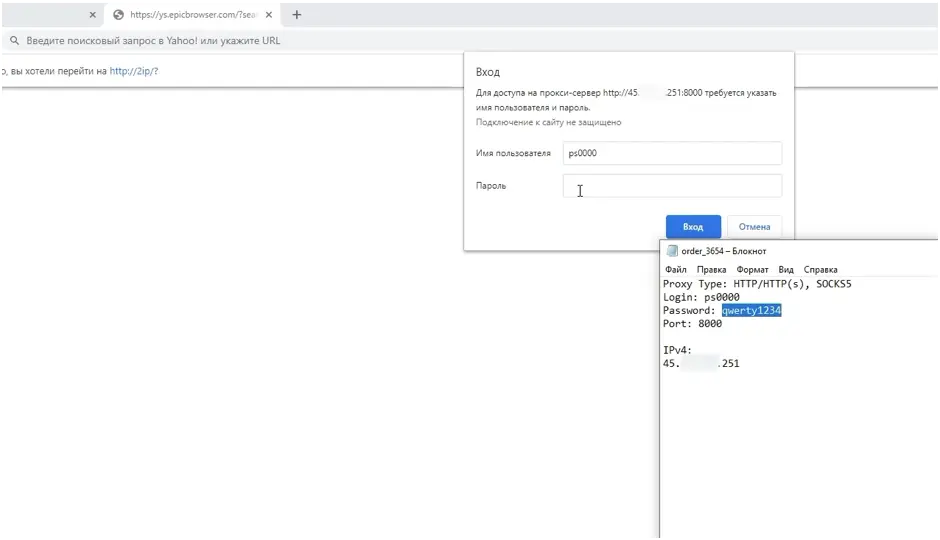Click the search magnifier icon in the address bar
This screenshot has height=540, width=940.
[15, 41]
